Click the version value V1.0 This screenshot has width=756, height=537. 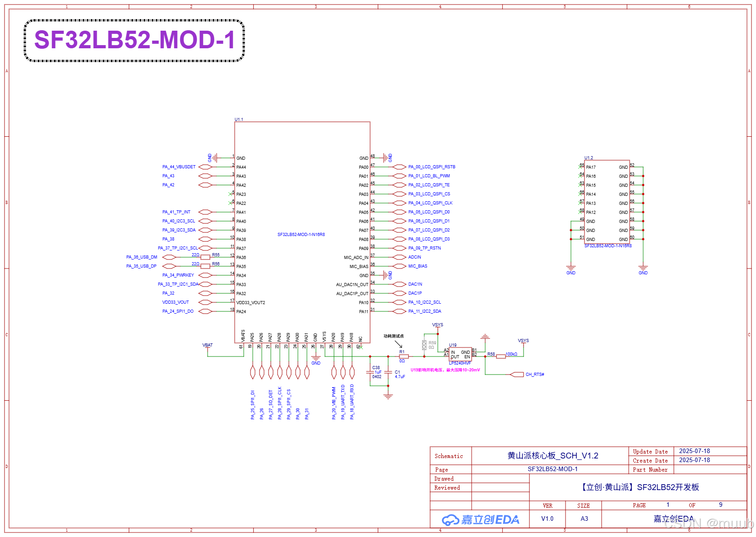547,519
